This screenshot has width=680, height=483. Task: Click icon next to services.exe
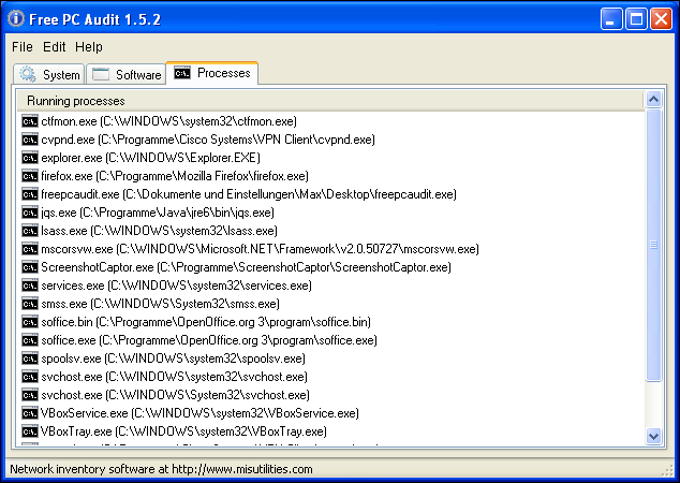[x=30, y=285]
